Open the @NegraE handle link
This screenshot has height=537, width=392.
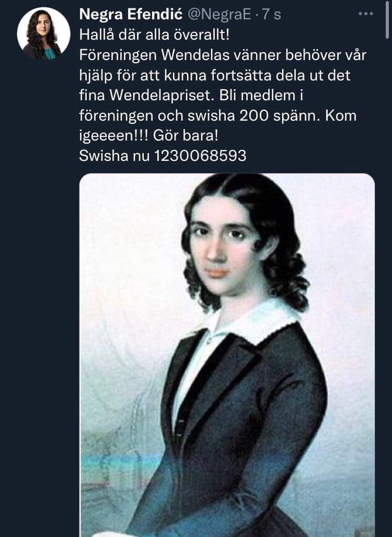pos(220,15)
